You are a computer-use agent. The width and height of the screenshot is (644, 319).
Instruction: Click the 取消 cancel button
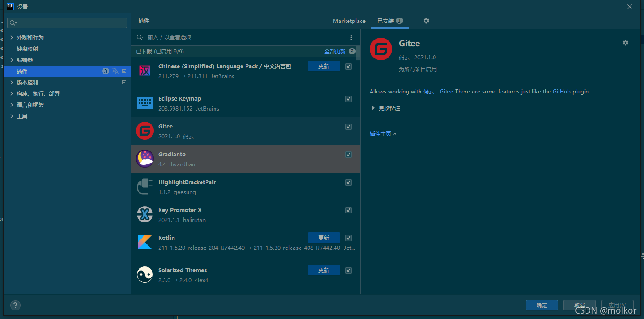coord(580,306)
